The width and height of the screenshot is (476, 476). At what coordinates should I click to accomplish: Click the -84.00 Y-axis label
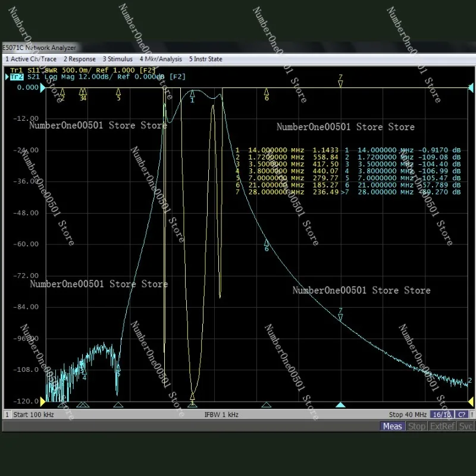26,307
